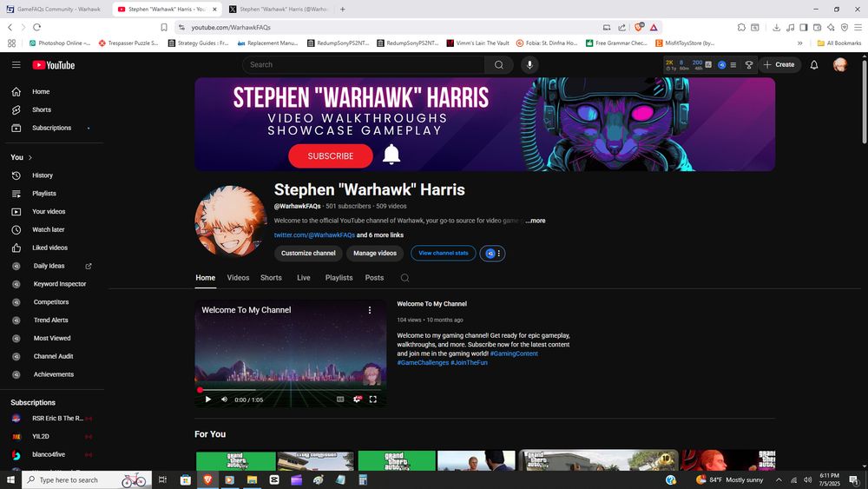The image size is (868, 489).
Task: Switch to the Live tab
Action: click(303, 278)
